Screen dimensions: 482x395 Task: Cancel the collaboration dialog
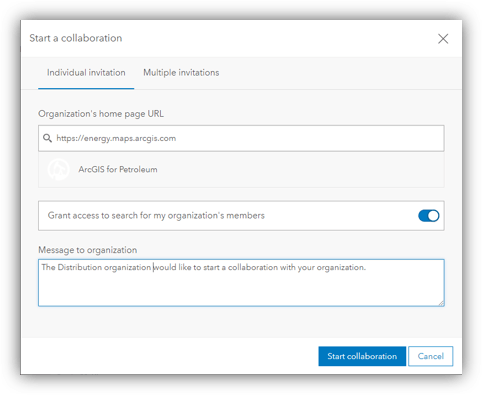[x=431, y=356]
